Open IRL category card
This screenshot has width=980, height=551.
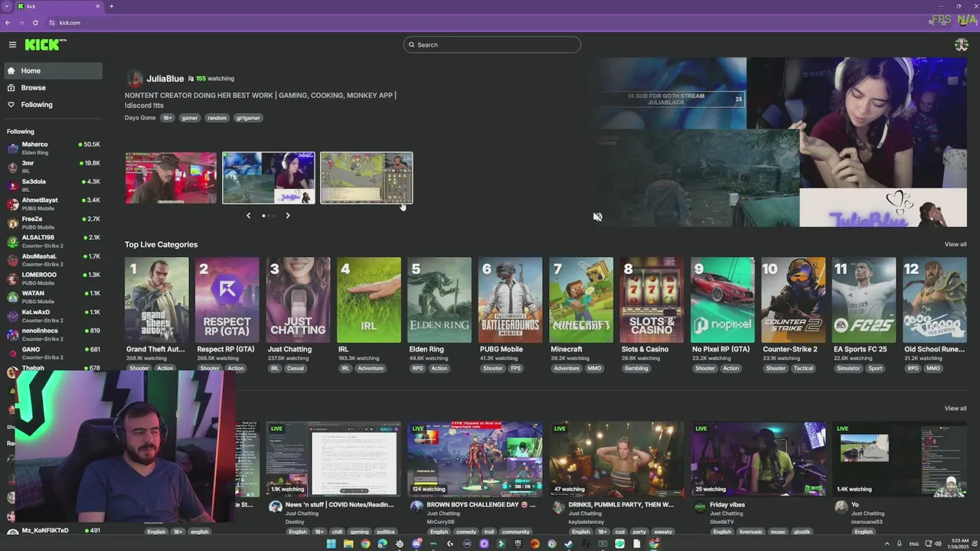[x=369, y=300]
